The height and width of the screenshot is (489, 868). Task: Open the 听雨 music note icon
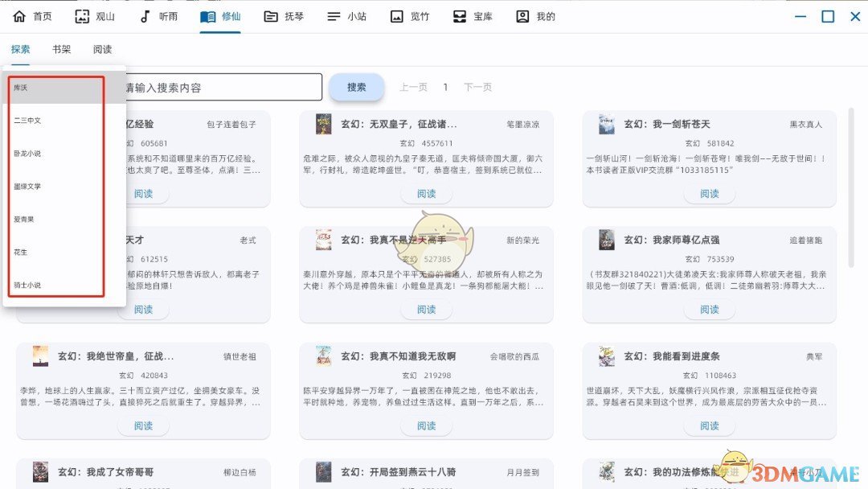coord(145,16)
